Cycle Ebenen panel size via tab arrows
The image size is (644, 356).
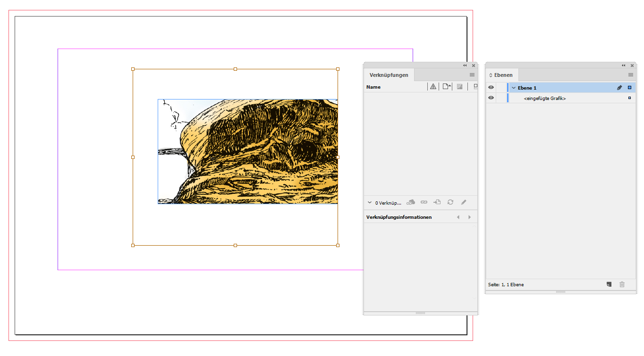point(491,75)
